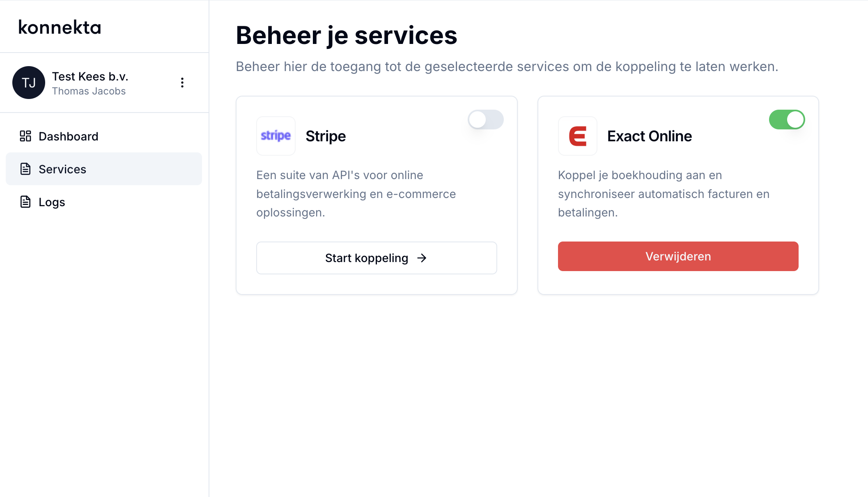Click the TJ avatar circle
This screenshot has width=868, height=497.
29,83
